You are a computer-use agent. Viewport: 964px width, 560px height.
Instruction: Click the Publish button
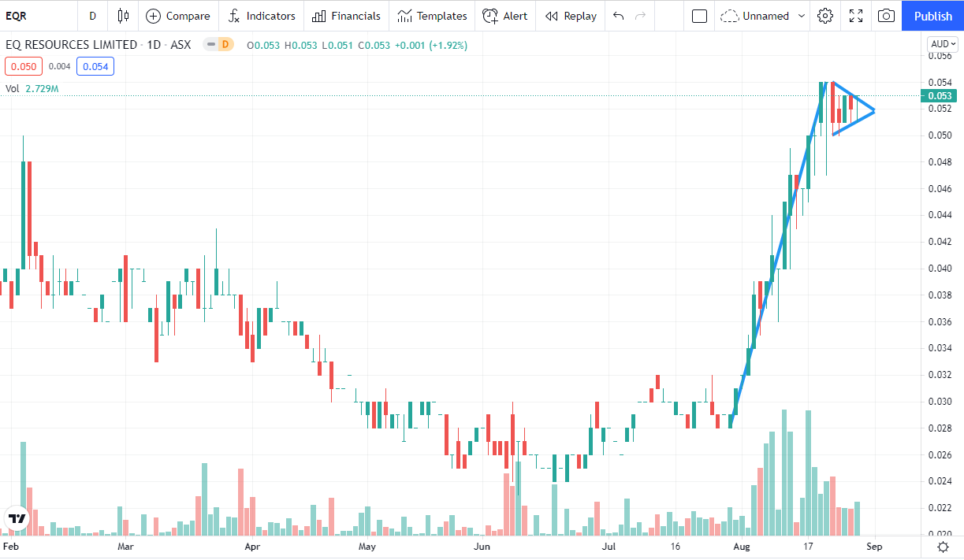(x=932, y=16)
